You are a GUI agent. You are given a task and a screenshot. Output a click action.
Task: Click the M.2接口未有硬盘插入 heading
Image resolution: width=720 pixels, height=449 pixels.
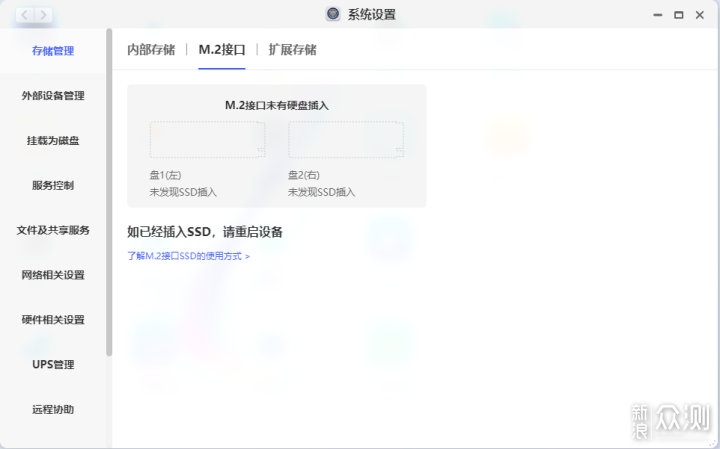[x=277, y=106]
